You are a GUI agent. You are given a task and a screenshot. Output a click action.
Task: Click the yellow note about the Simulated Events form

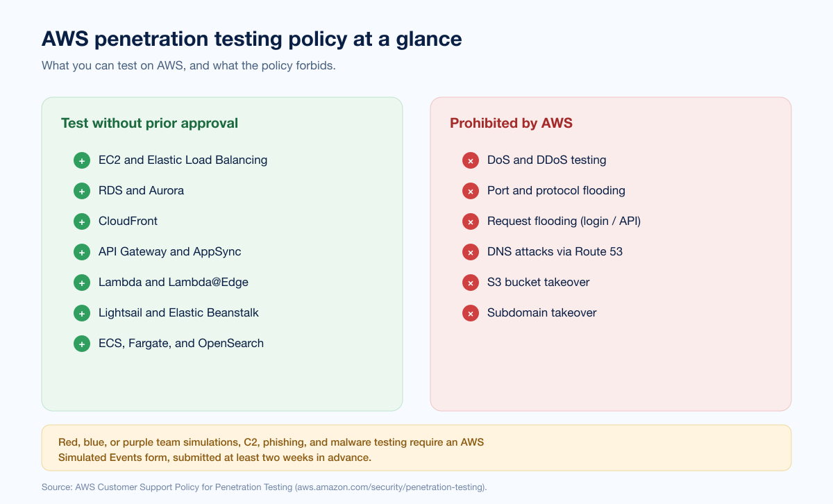click(416, 448)
